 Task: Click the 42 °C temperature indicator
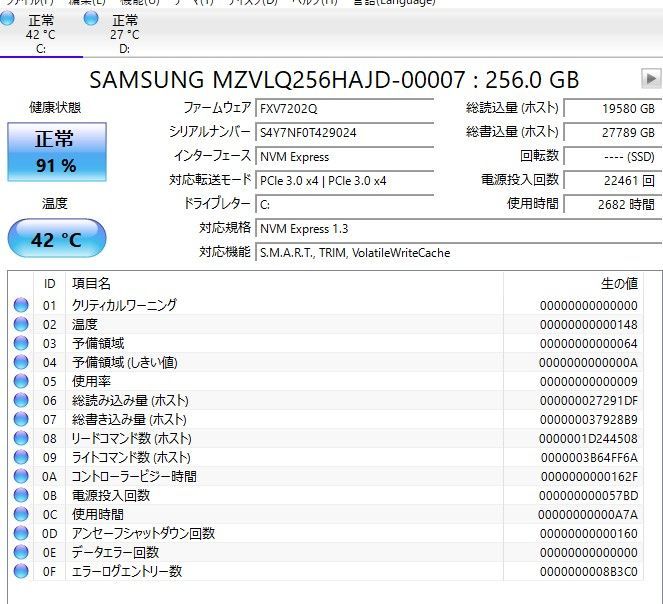point(56,240)
